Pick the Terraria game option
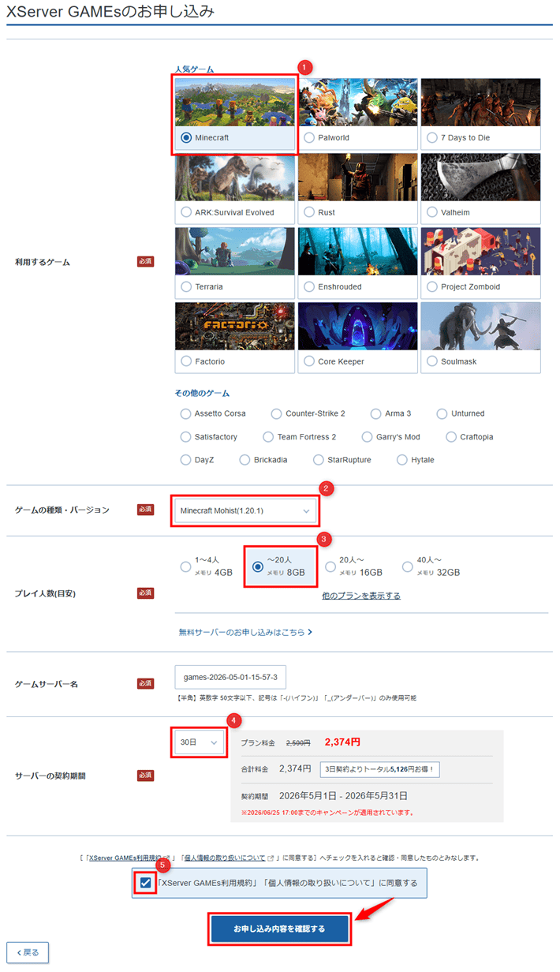This screenshot has width=560, height=972. click(186, 286)
